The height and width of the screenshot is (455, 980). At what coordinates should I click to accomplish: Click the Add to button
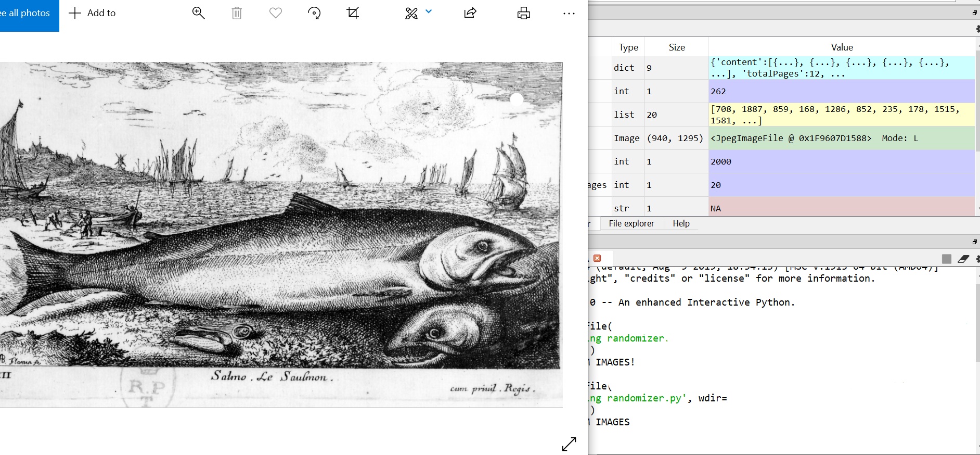point(93,13)
